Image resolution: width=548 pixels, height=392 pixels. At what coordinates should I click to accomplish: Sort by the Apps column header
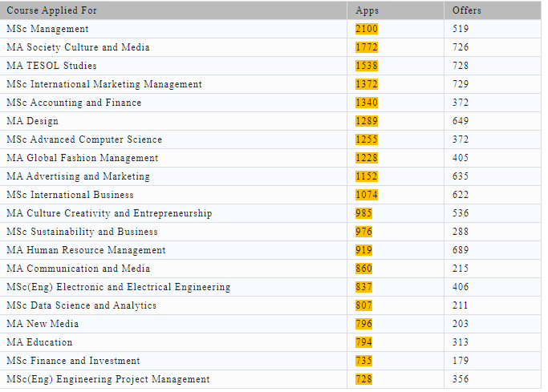[367, 10]
